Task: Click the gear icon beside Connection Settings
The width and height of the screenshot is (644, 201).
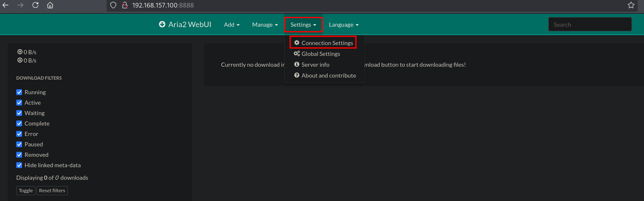Action: point(297,43)
